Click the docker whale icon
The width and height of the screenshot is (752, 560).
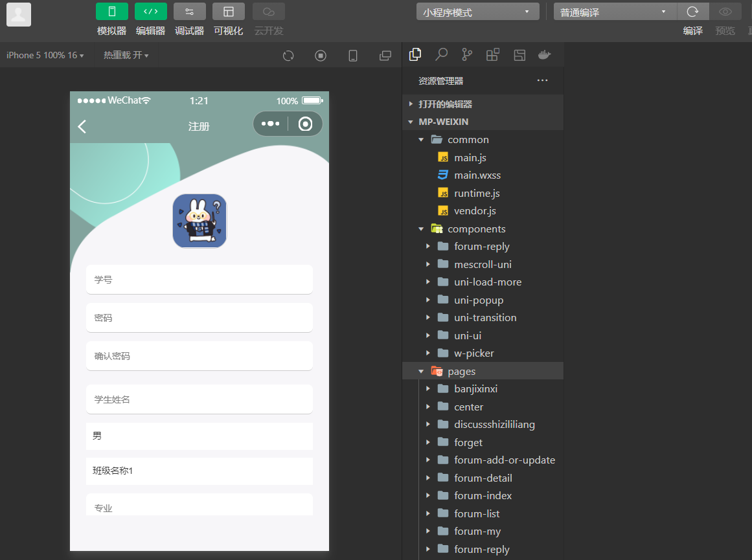click(544, 54)
